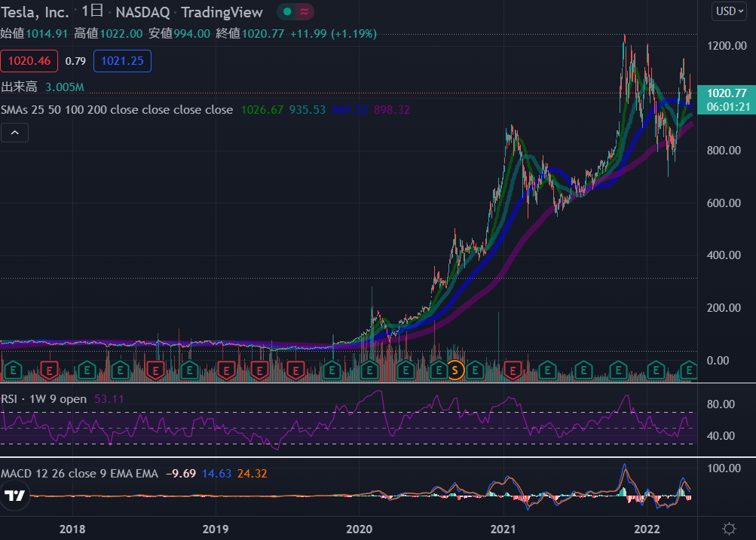Open the 1日 interval selector
This screenshot has height=540, width=756.
coord(93,11)
